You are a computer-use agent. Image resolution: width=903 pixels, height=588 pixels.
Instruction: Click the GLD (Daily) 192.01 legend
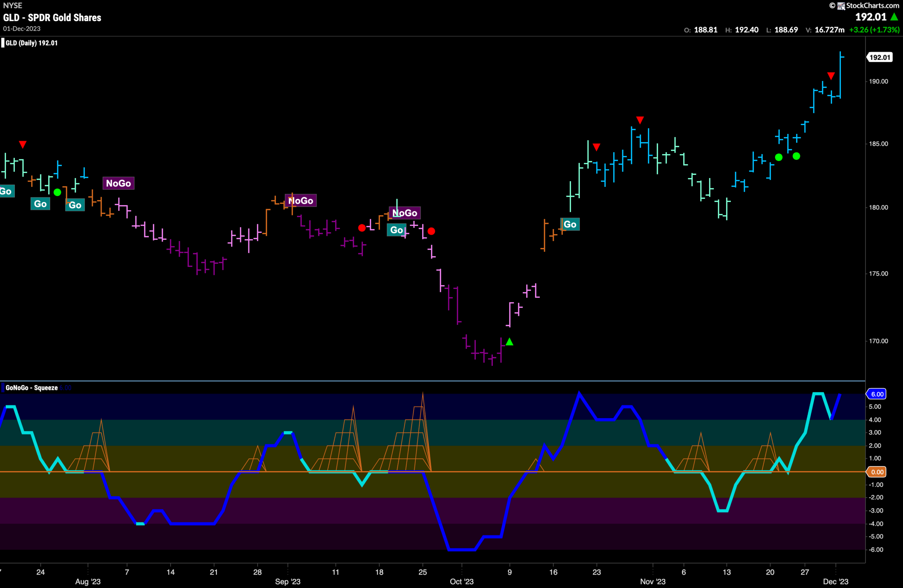[x=31, y=43]
